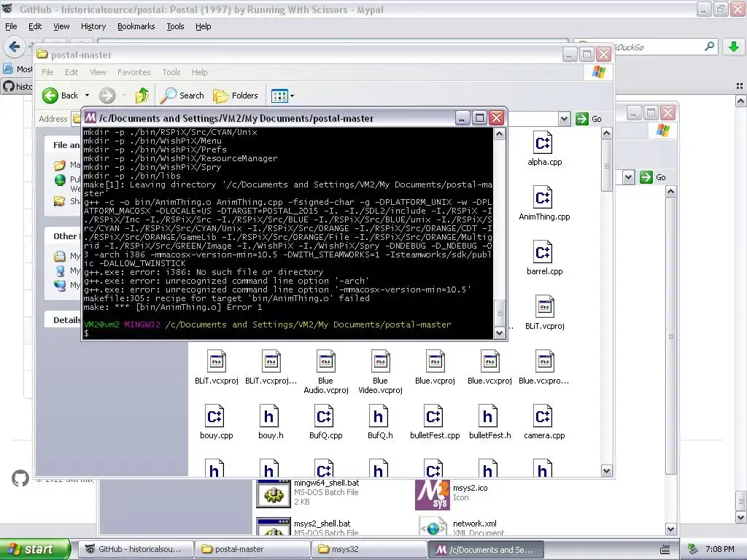Open the Mypal Help menu
The height and width of the screenshot is (560, 747).
(x=204, y=27)
